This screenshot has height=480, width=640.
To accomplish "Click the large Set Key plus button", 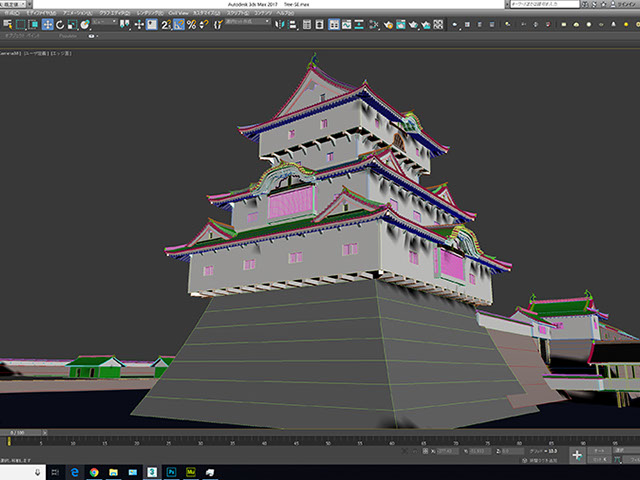I will tap(577, 454).
